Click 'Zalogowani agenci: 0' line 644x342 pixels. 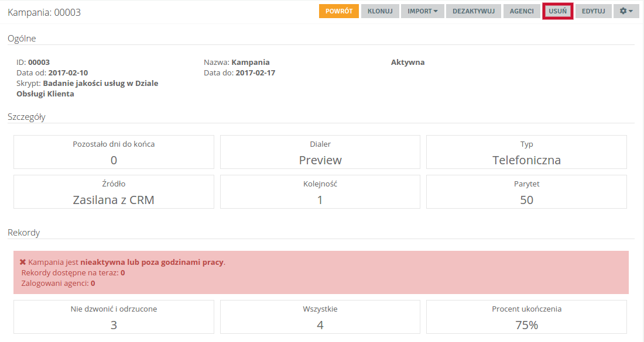(59, 284)
